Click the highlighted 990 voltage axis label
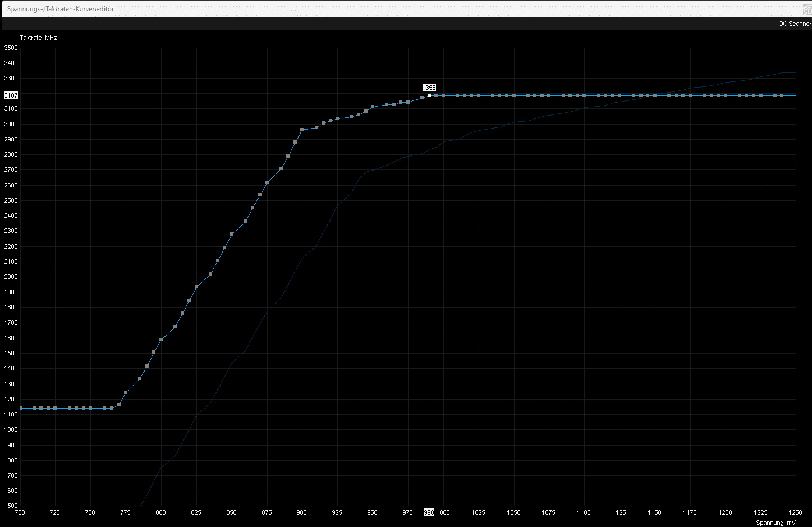The height and width of the screenshot is (527, 812). coord(429,512)
